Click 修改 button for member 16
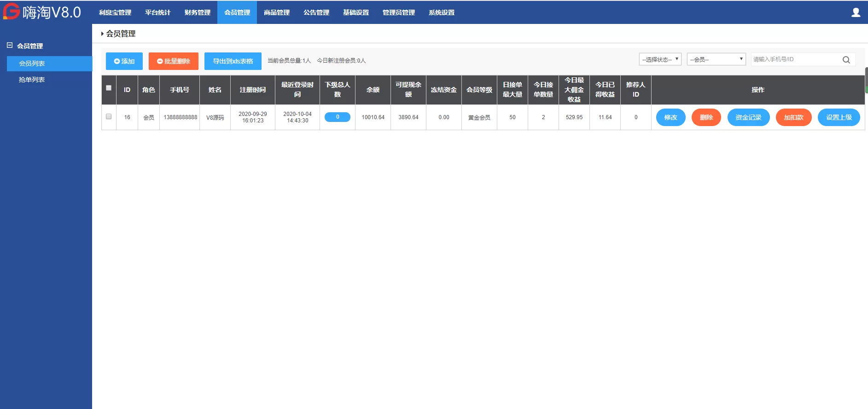This screenshot has width=868, height=409. (670, 117)
